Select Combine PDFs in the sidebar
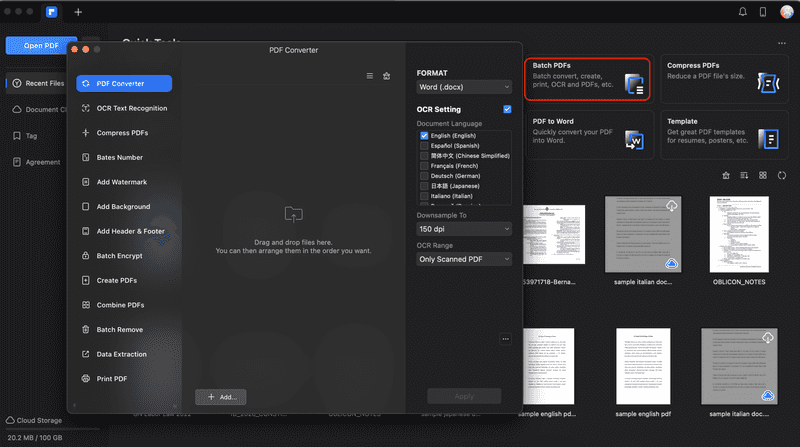The width and height of the screenshot is (800, 447). [120, 305]
